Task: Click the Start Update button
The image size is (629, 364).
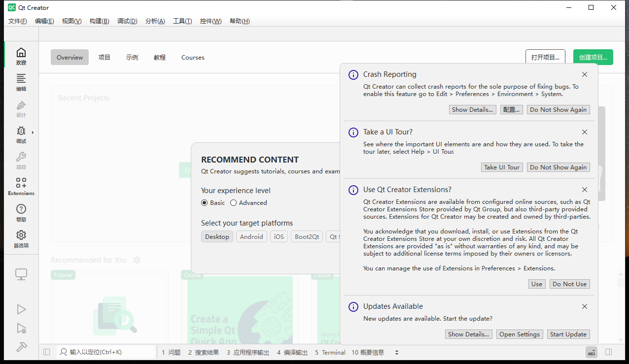Action: tap(568, 334)
